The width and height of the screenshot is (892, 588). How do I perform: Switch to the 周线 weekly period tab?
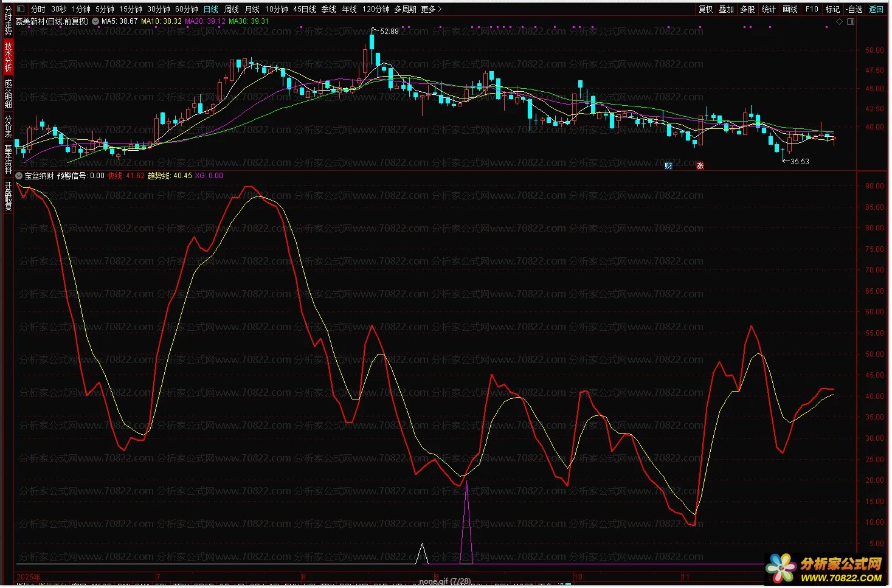click(x=232, y=9)
